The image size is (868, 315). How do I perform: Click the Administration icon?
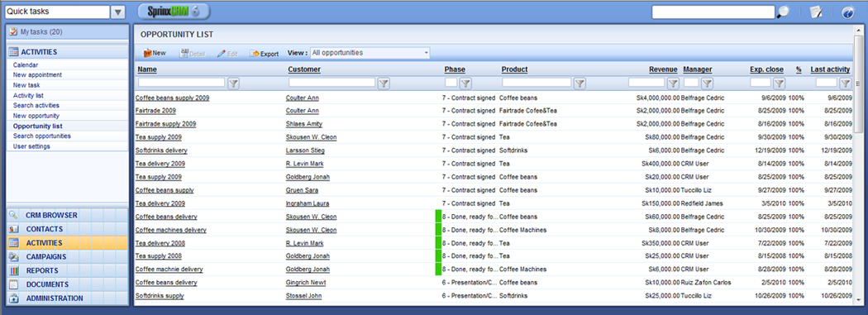pyautogui.click(x=14, y=298)
